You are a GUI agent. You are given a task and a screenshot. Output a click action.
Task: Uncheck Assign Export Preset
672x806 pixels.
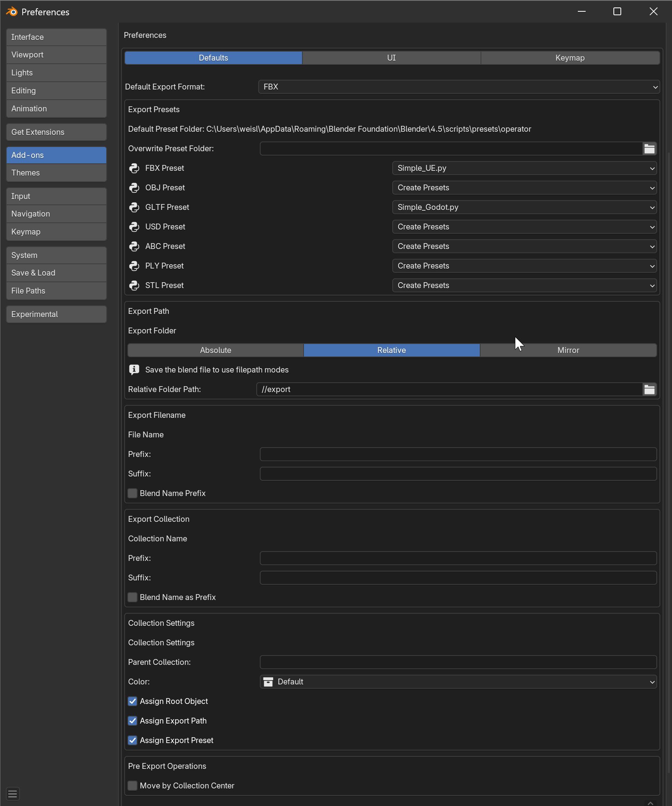click(132, 740)
